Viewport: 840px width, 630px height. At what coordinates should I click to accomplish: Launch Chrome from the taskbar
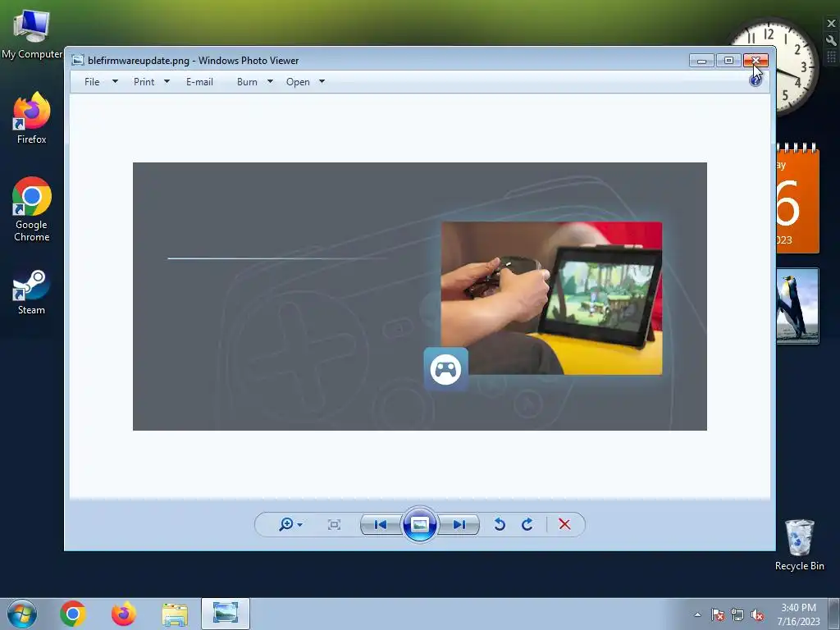click(x=73, y=614)
